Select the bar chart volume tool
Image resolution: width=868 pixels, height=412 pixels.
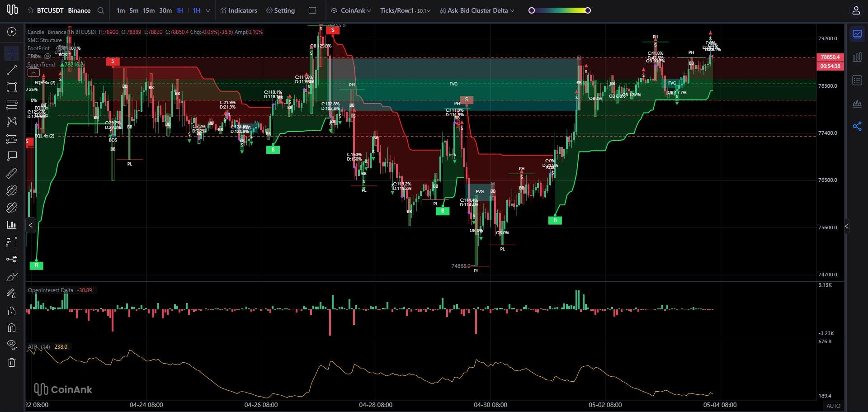click(12, 225)
